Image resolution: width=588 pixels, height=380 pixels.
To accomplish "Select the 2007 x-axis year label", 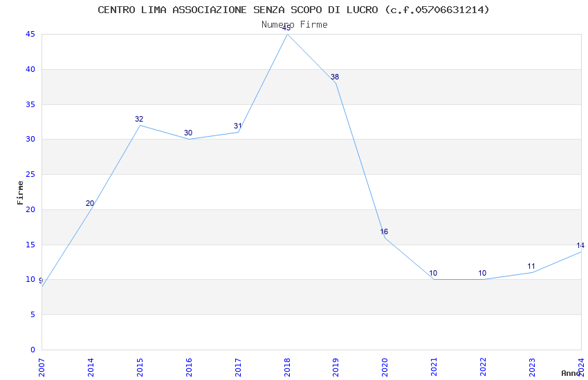I will (x=42, y=368).
